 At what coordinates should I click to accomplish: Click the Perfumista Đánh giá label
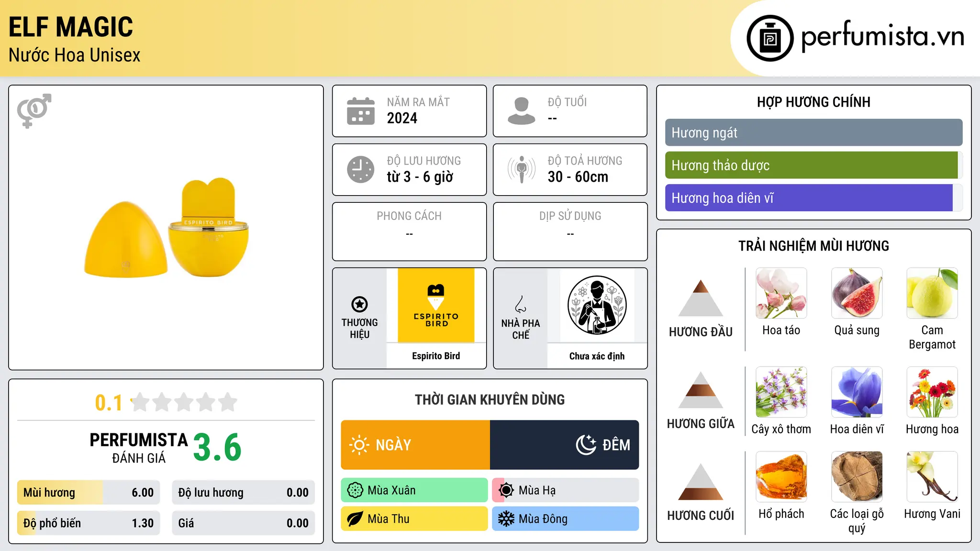tap(139, 448)
